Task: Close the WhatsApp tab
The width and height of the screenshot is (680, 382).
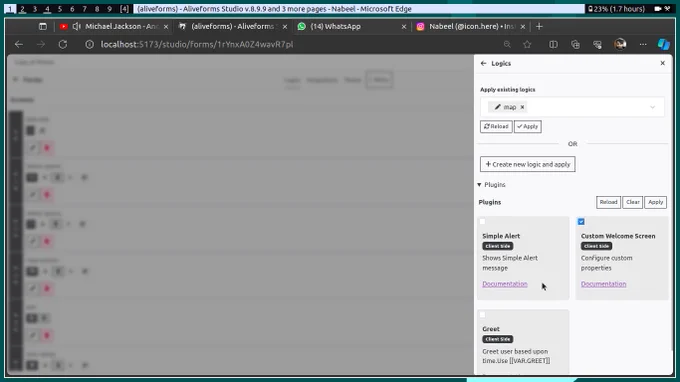Action: (404, 27)
